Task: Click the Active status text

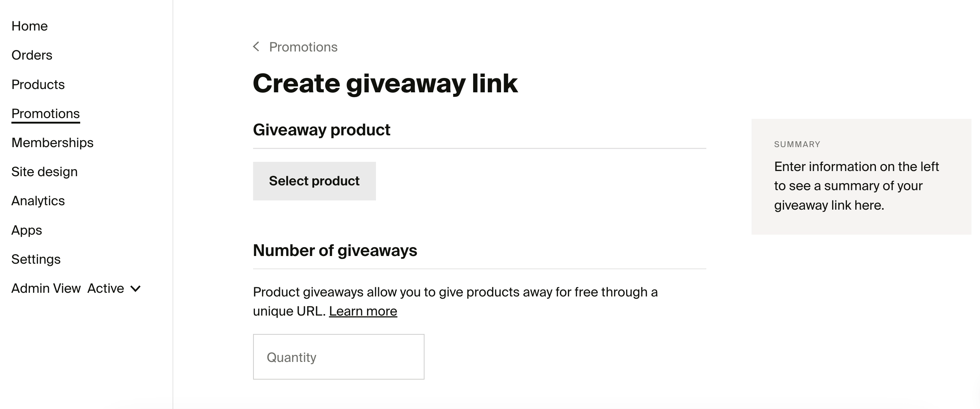Action: pyautogui.click(x=106, y=288)
